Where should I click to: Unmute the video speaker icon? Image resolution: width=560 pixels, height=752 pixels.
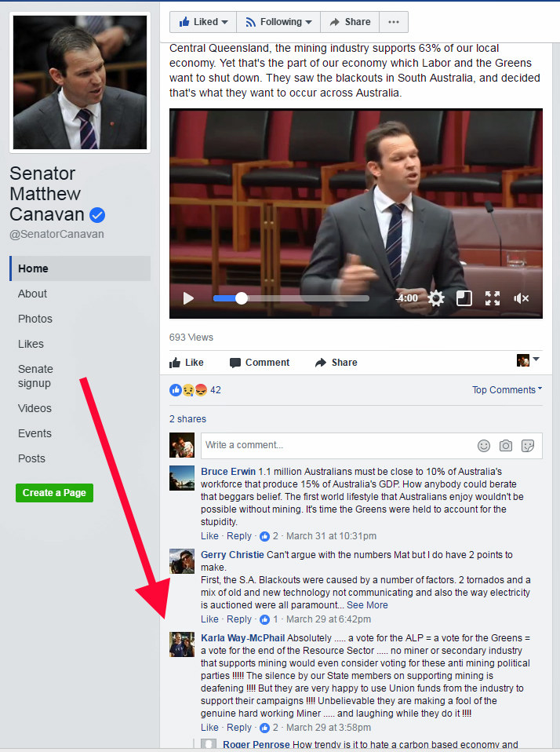click(522, 298)
